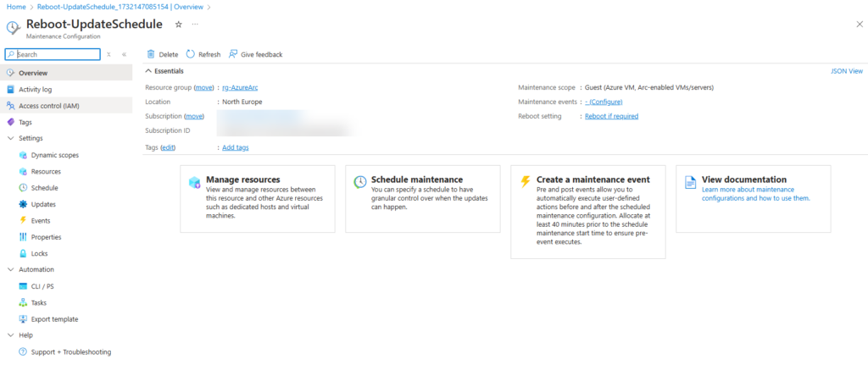Open the rg-AzureArc resource group link

[240, 87]
